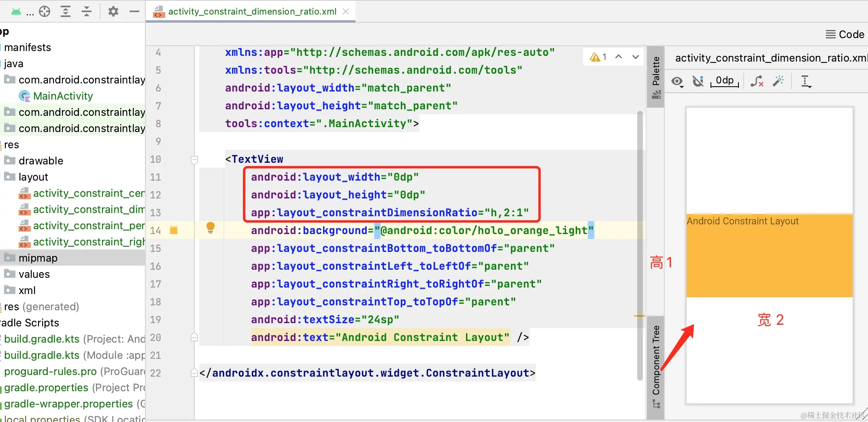Select opened file with the crosshair icon
The width and height of the screenshot is (868, 422).
click(x=45, y=12)
